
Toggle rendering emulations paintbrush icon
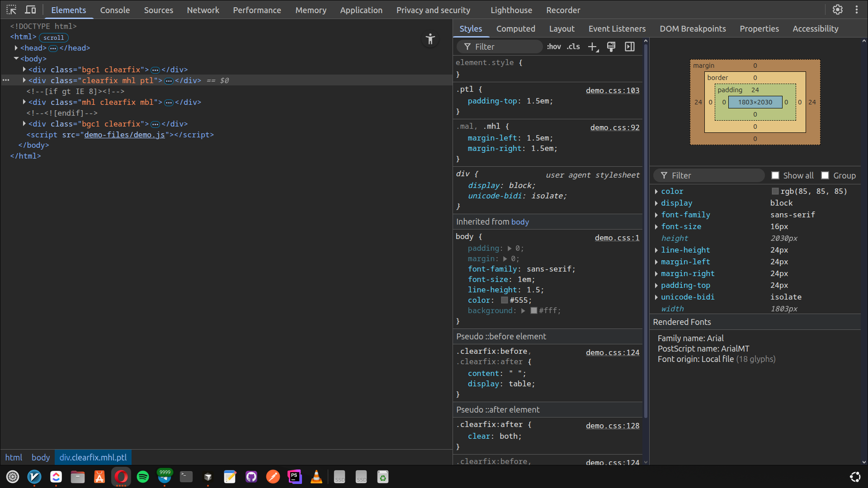tap(611, 47)
